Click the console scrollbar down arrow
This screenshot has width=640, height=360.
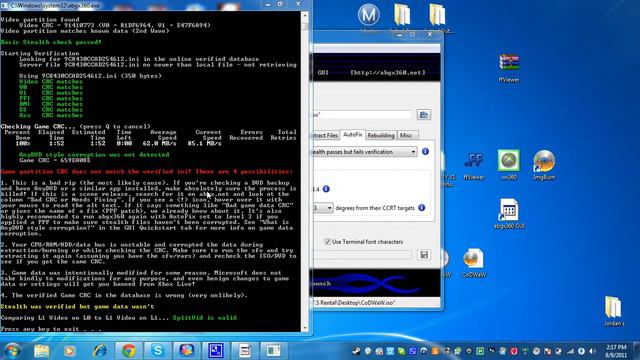(x=305, y=328)
